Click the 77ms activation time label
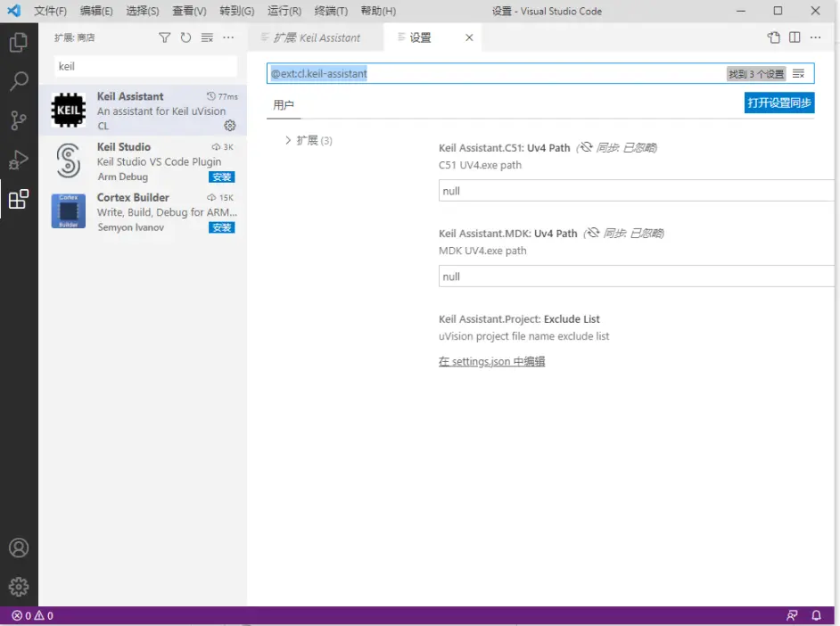 pos(222,96)
